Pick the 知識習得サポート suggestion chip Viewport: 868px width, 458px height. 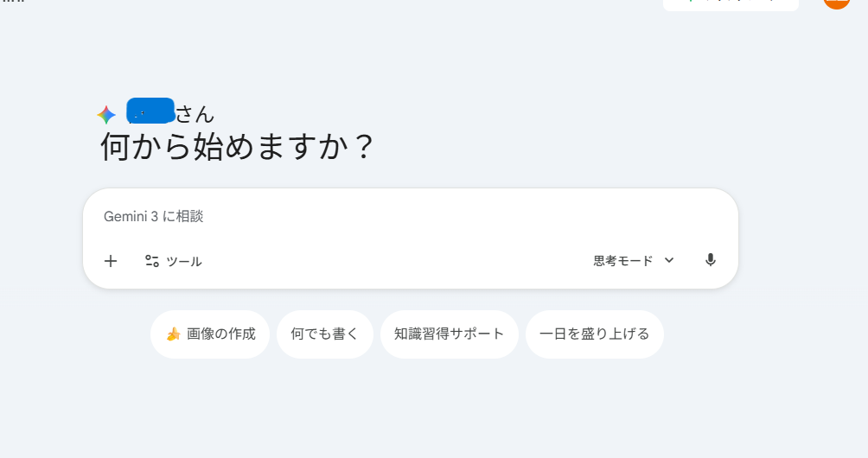click(450, 334)
